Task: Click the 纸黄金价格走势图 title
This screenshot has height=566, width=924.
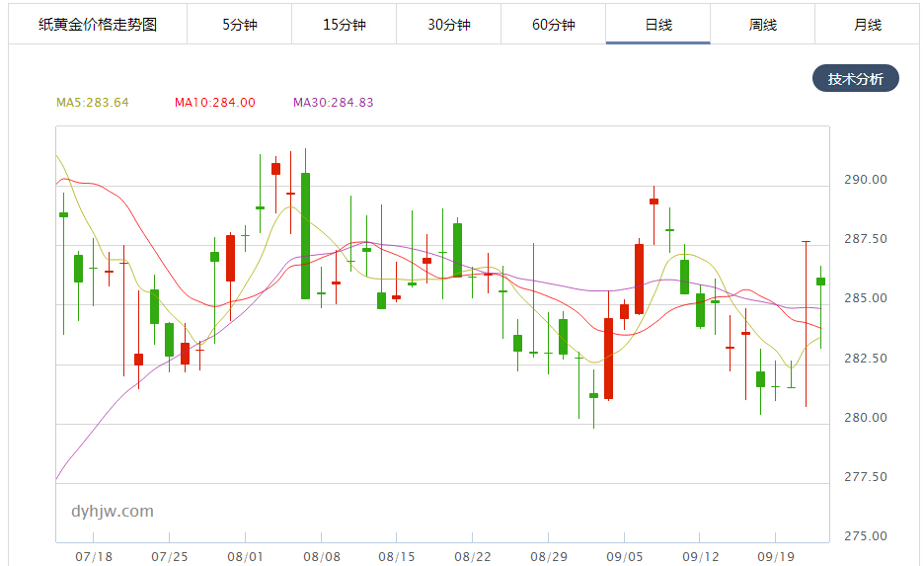Action: pos(98,24)
